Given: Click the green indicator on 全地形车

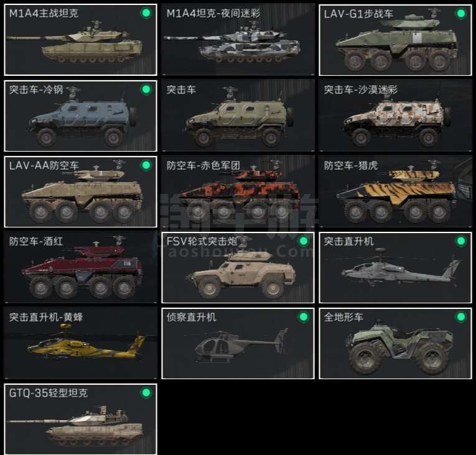Looking at the screenshot, I should pyautogui.click(x=461, y=317).
